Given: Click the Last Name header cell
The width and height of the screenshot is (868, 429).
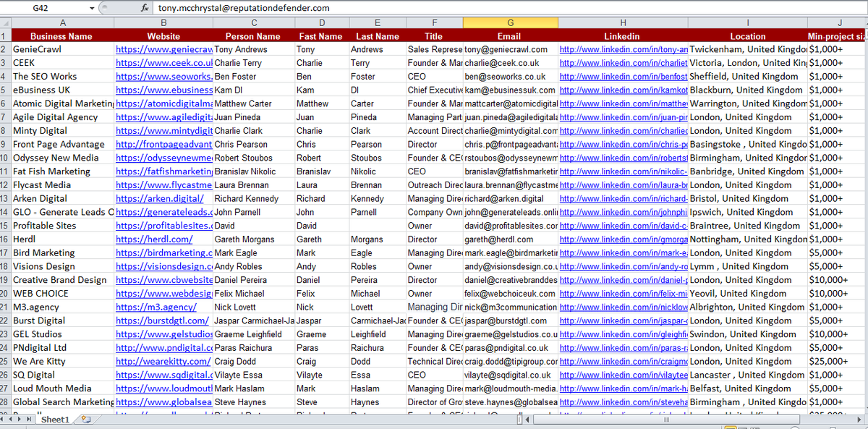Looking at the screenshot, I should point(377,36).
